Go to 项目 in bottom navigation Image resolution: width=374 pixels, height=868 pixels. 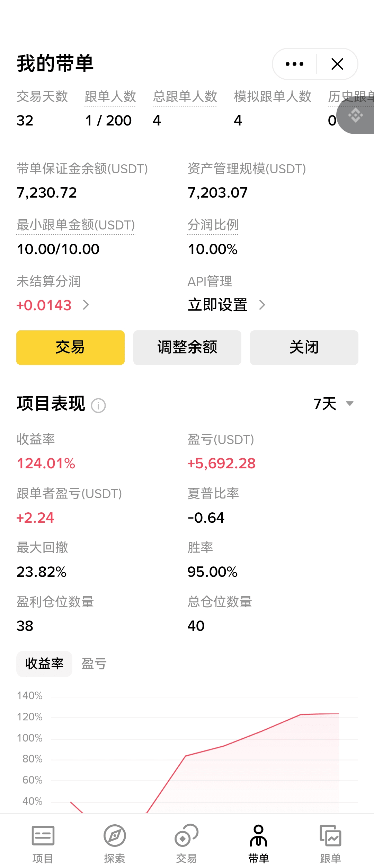pyautogui.click(x=43, y=843)
